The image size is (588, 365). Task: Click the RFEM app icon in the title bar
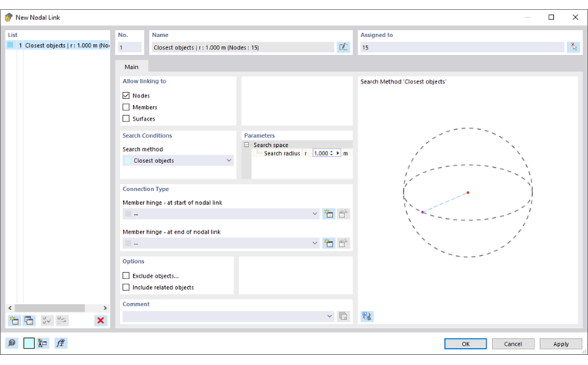coord(9,17)
